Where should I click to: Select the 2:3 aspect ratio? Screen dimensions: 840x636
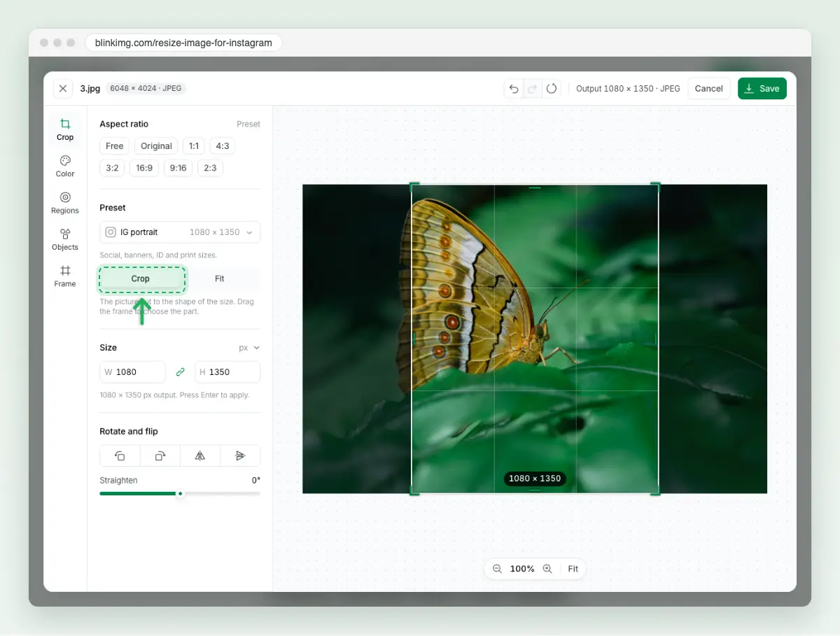point(210,168)
